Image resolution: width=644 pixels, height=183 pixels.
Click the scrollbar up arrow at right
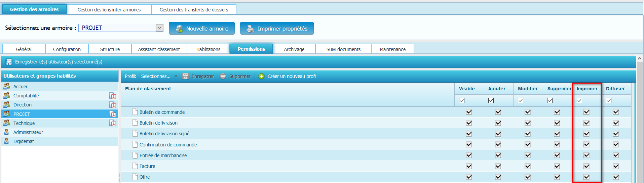coord(640,59)
